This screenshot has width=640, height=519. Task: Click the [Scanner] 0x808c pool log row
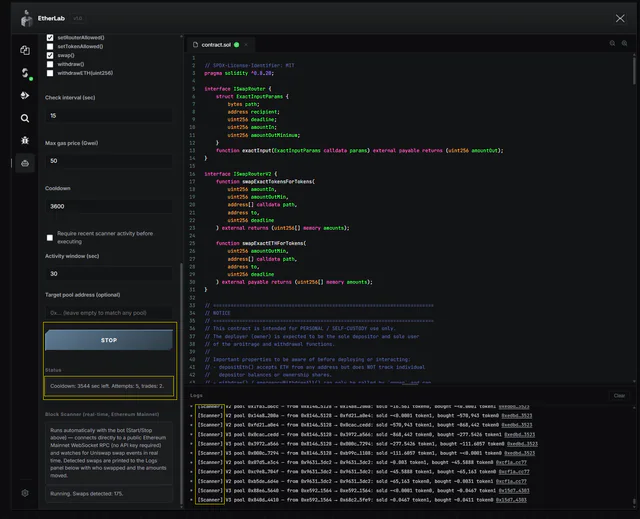click(x=366, y=453)
